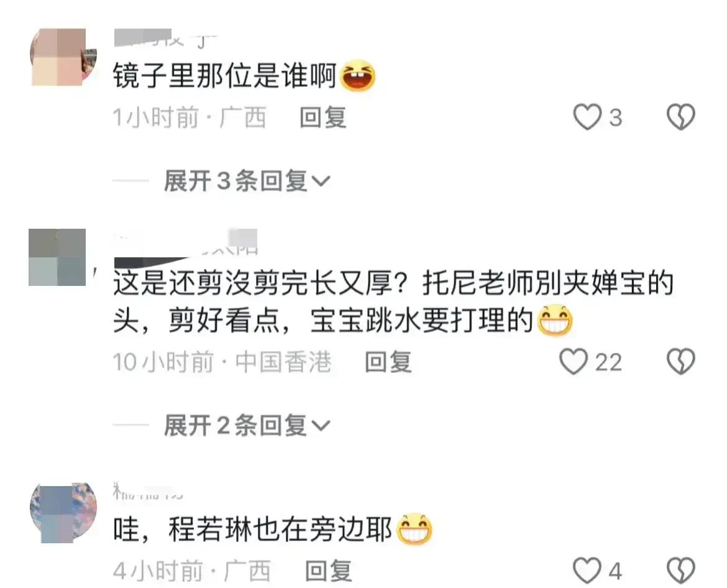The image size is (727, 588).
Task: Open second commenter's gray avatar
Action: point(57,257)
